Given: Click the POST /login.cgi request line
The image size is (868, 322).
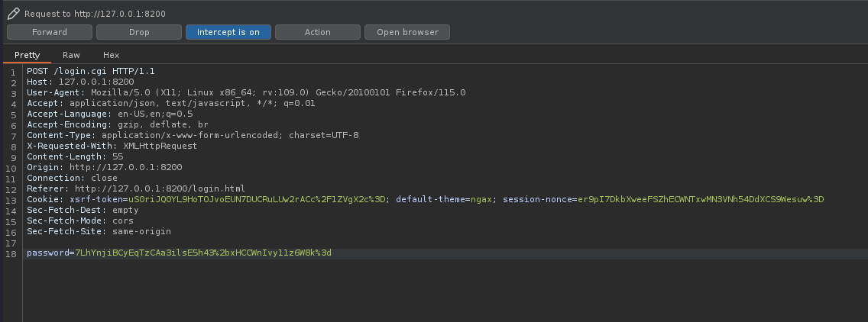Looking at the screenshot, I should pyautogui.click(x=90, y=71).
